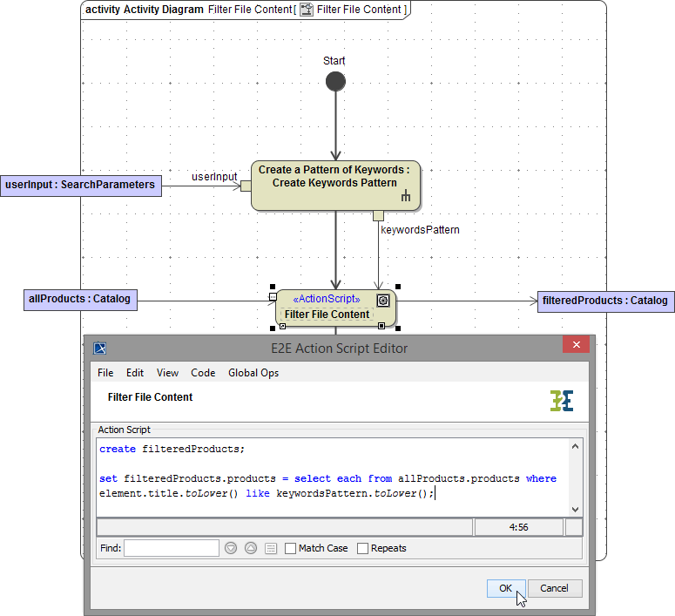Open the Code menu
This screenshot has height=616, width=675.
click(x=203, y=373)
